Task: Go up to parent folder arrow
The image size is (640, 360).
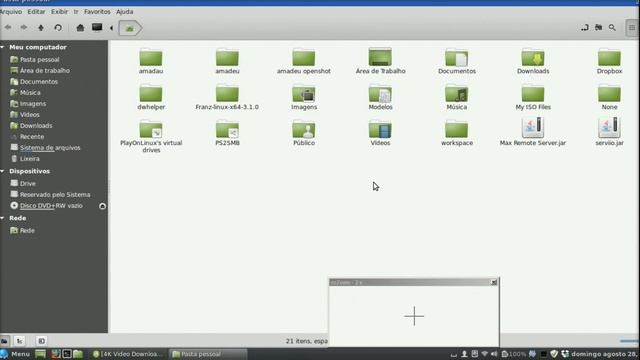Action: coord(41,28)
